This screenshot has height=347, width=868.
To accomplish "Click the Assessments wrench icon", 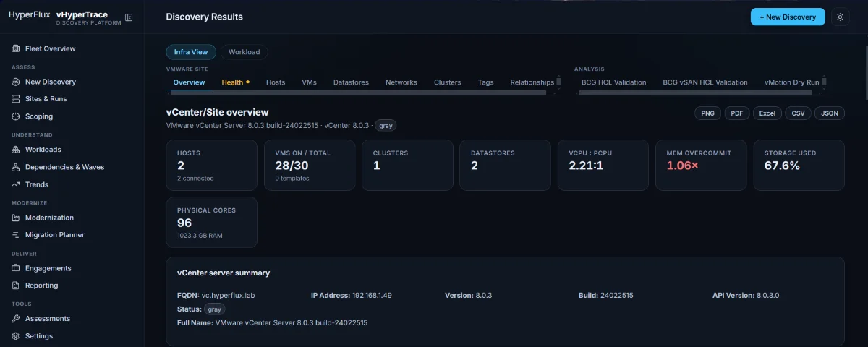I will pyautogui.click(x=16, y=319).
